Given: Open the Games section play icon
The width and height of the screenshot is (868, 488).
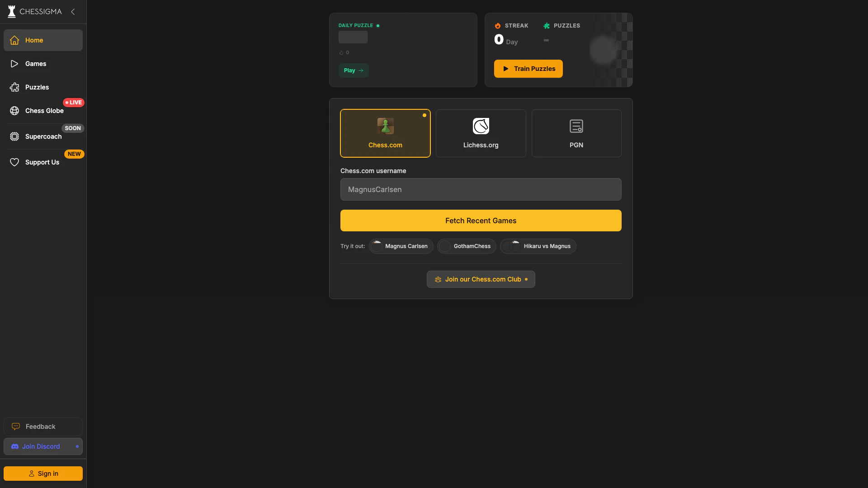Looking at the screenshot, I should tap(14, 64).
